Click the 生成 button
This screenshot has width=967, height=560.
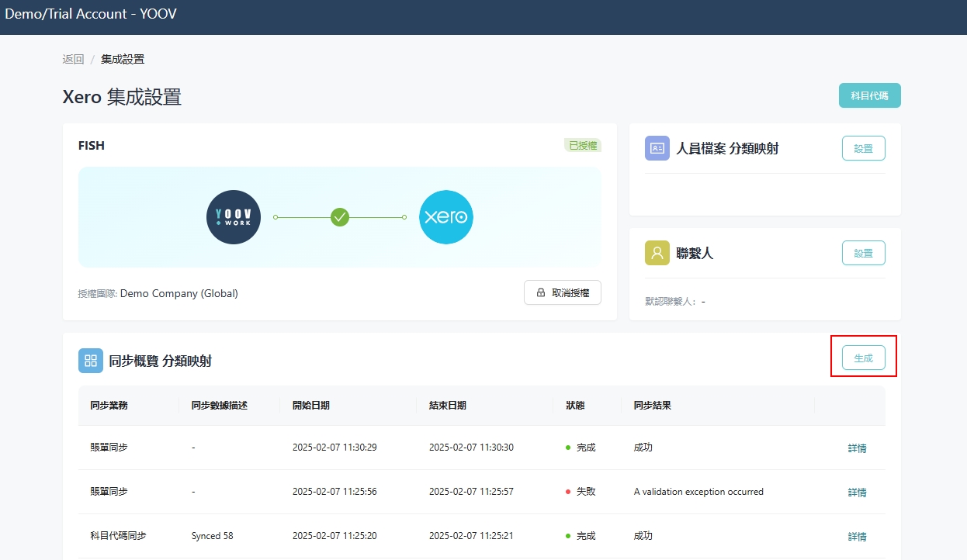(x=864, y=358)
